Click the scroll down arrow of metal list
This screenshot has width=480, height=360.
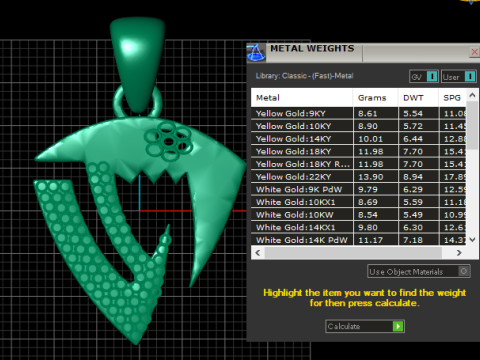[472, 239]
